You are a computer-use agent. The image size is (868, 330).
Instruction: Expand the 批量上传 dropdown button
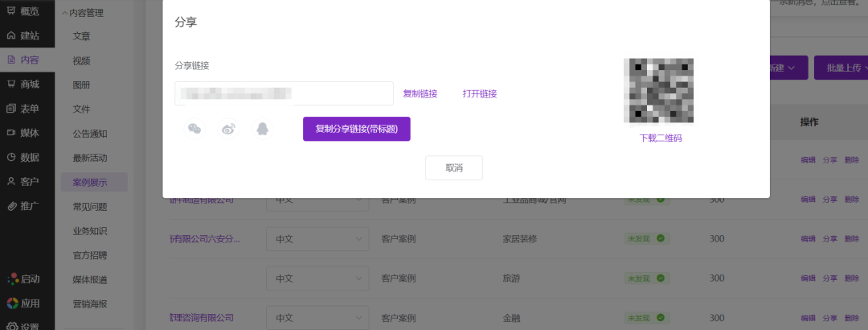click(840, 68)
